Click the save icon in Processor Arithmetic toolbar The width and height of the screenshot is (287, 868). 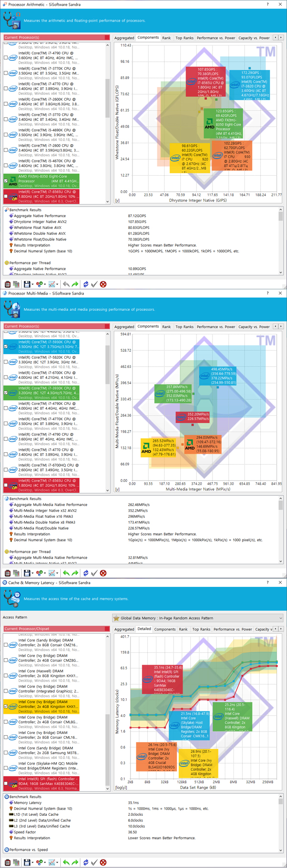[x=27, y=284]
